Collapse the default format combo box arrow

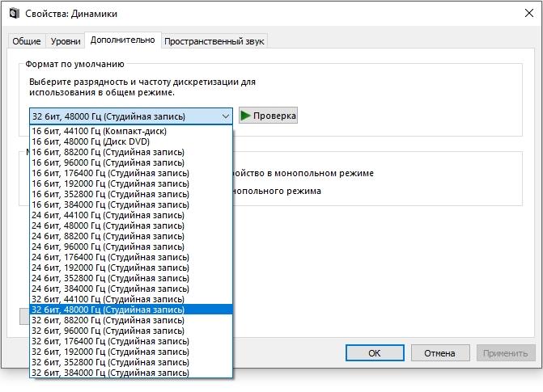click(226, 116)
